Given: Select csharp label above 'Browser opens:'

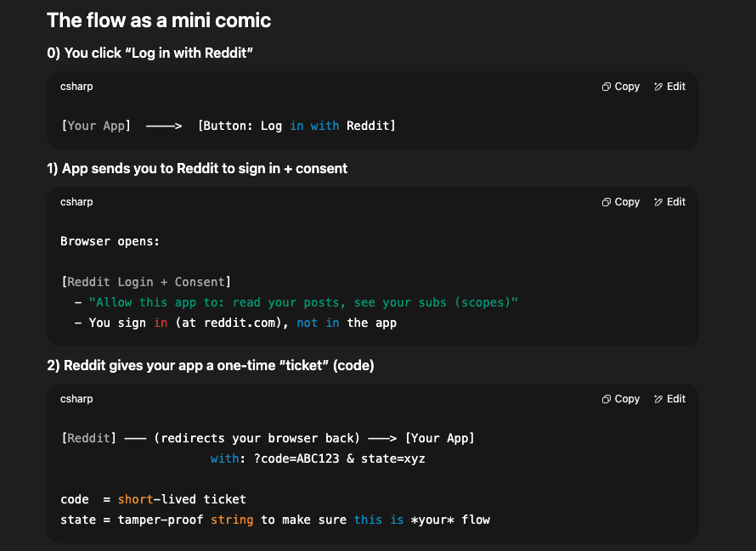Looking at the screenshot, I should pos(76,202).
